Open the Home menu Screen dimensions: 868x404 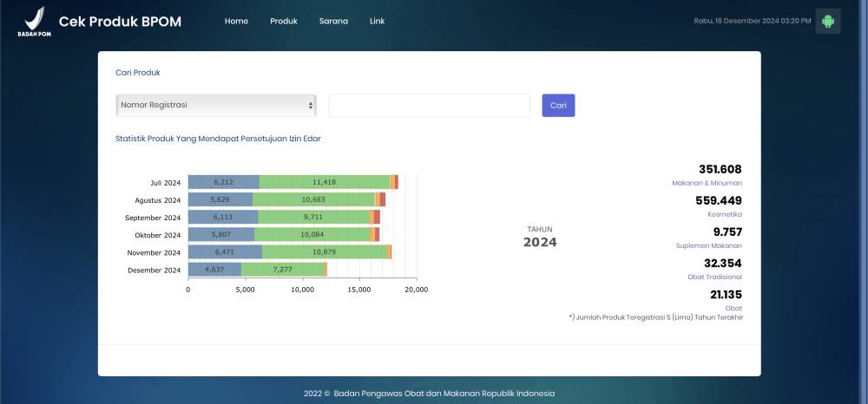coord(236,21)
